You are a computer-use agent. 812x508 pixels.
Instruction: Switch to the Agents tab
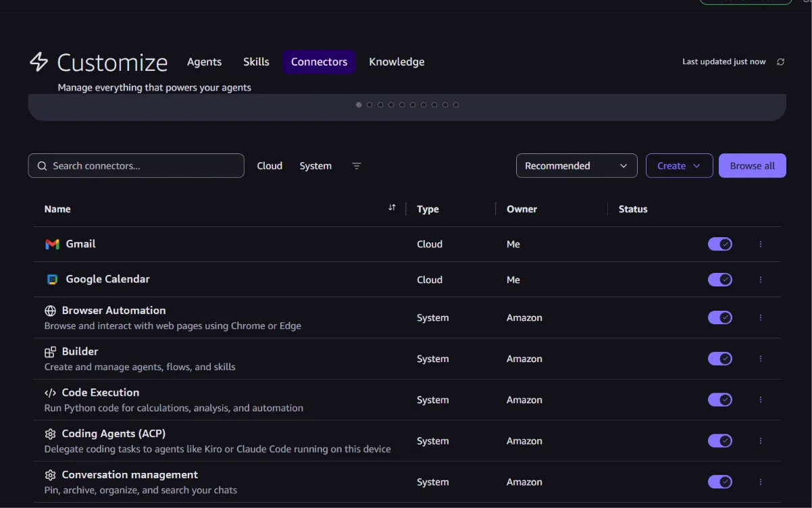click(x=204, y=61)
